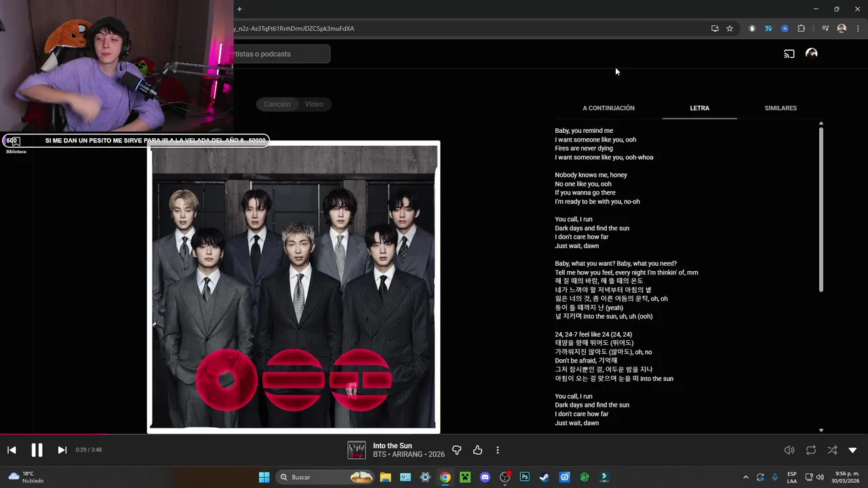Open a new browser tab
Viewport: 868px width, 488px height.
pyautogui.click(x=239, y=9)
